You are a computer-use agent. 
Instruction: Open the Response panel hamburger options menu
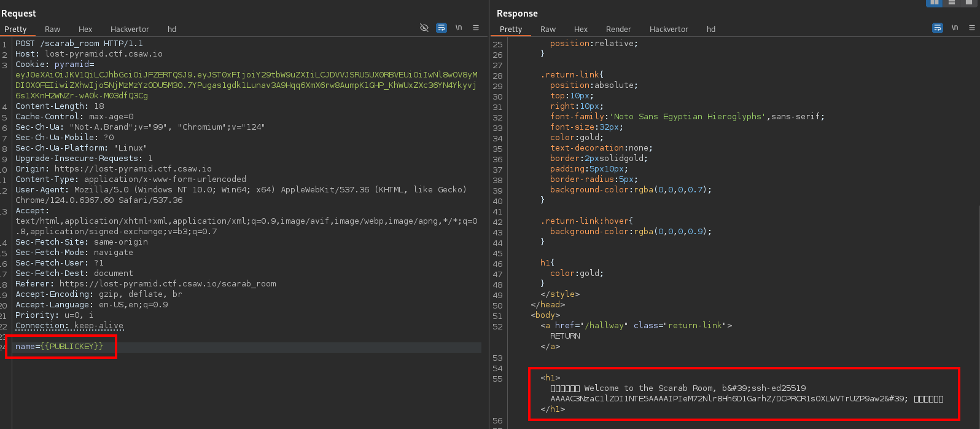pyautogui.click(x=971, y=28)
